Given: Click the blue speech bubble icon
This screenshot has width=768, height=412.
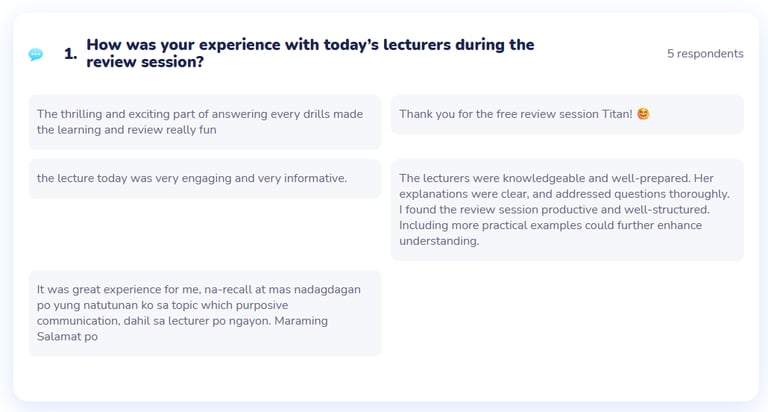Looking at the screenshot, I should [x=35, y=54].
